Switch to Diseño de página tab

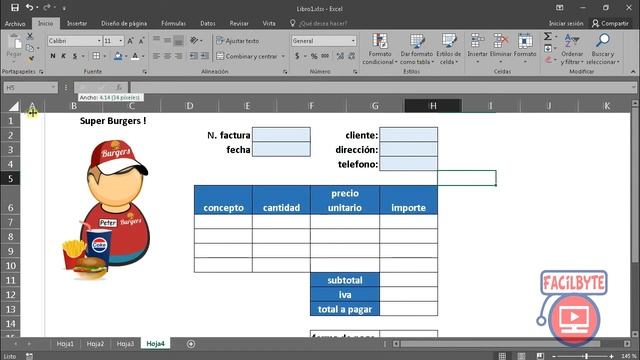(124, 23)
